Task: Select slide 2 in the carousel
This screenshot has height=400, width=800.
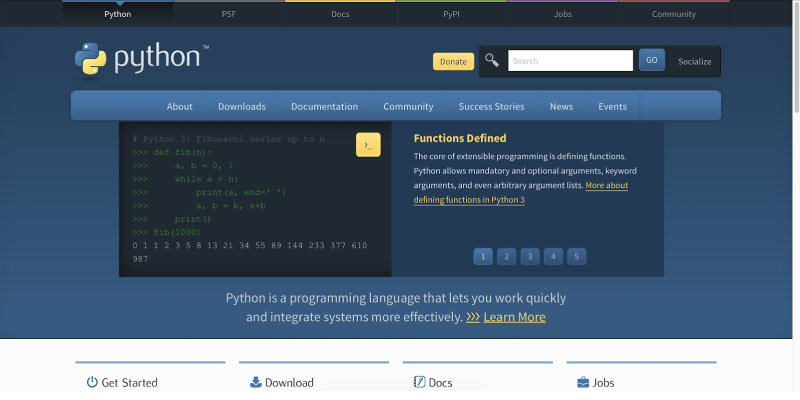Action: 507,257
